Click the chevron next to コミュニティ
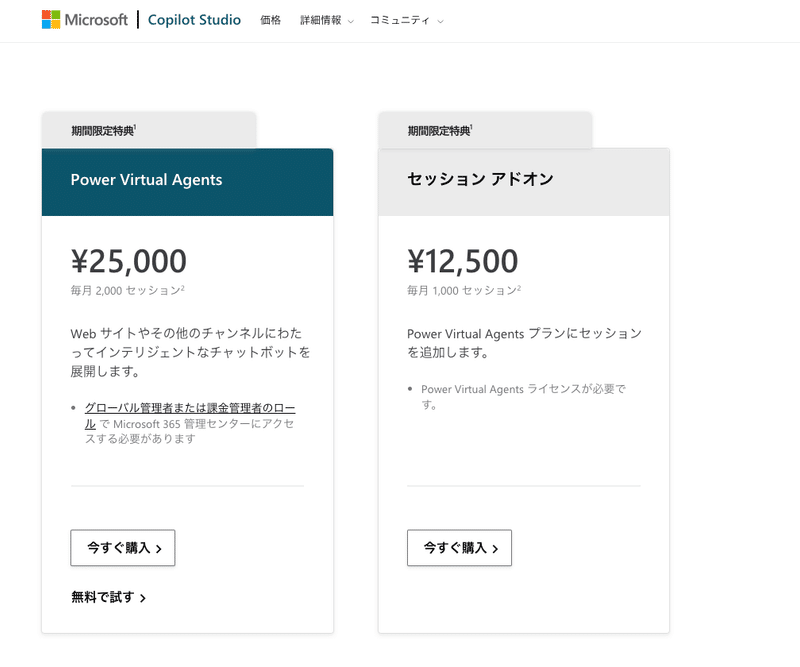Viewport: 800px width, 667px height. [440, 21]
